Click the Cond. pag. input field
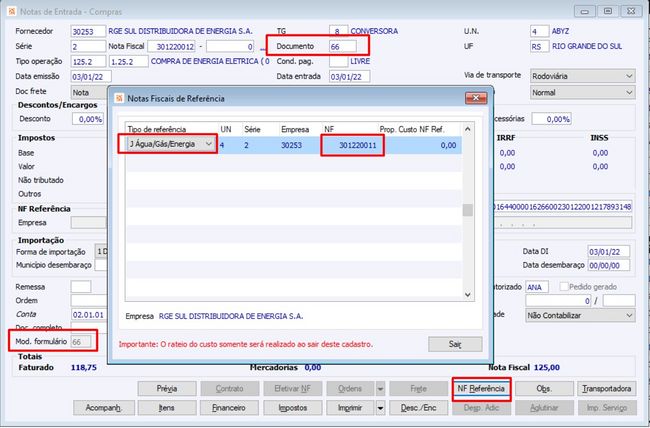Screen dimensions: 650x428 [338, 61]
